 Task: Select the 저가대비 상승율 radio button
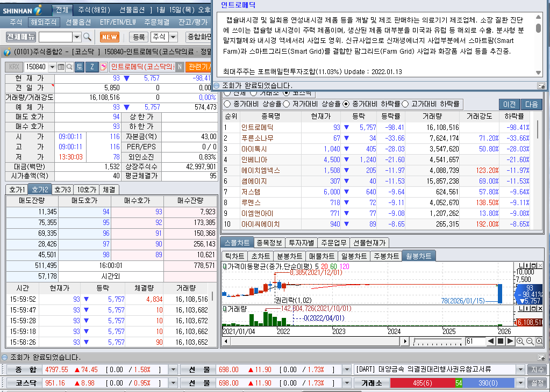pos(286,104)
